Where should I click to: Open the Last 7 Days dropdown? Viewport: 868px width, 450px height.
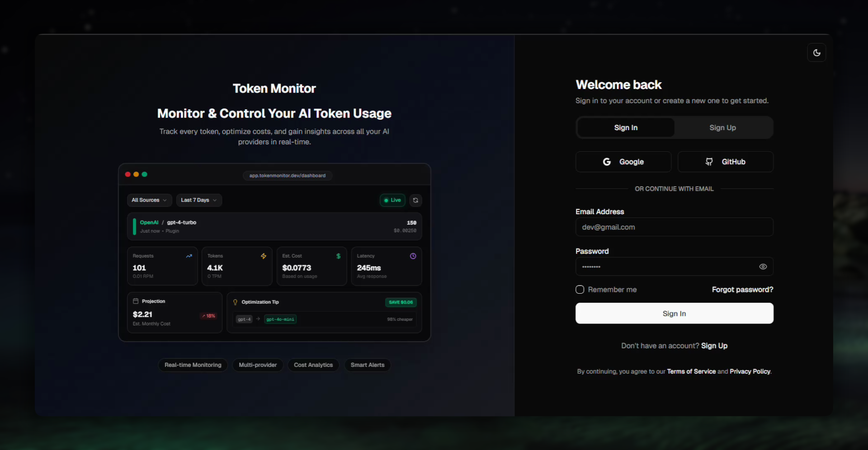click(199, 200)
